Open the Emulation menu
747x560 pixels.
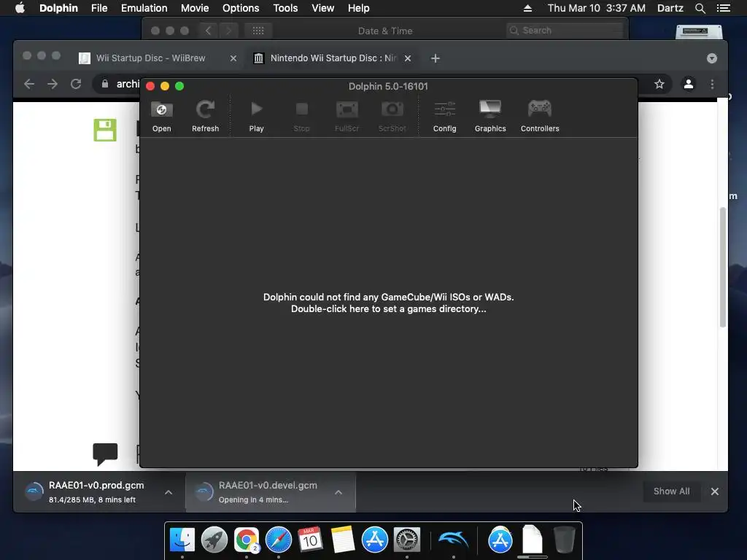tap(144, 8)
